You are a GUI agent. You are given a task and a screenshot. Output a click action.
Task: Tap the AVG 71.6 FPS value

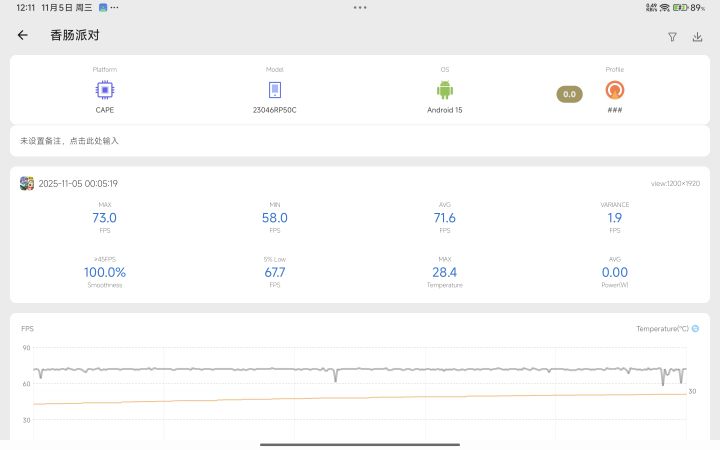click(x=444, y=218)
